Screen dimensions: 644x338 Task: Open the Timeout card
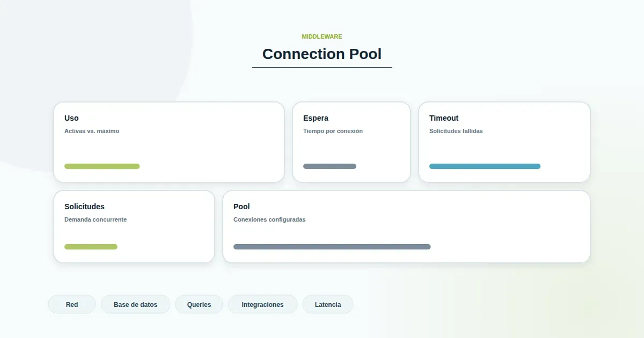[x=504, y=142]
